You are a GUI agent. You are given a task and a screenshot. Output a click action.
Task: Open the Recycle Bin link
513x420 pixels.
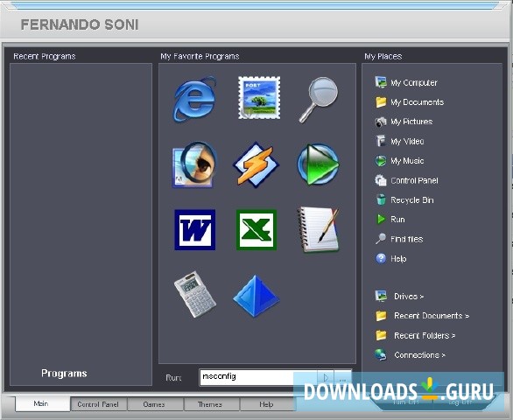(412, 199)
